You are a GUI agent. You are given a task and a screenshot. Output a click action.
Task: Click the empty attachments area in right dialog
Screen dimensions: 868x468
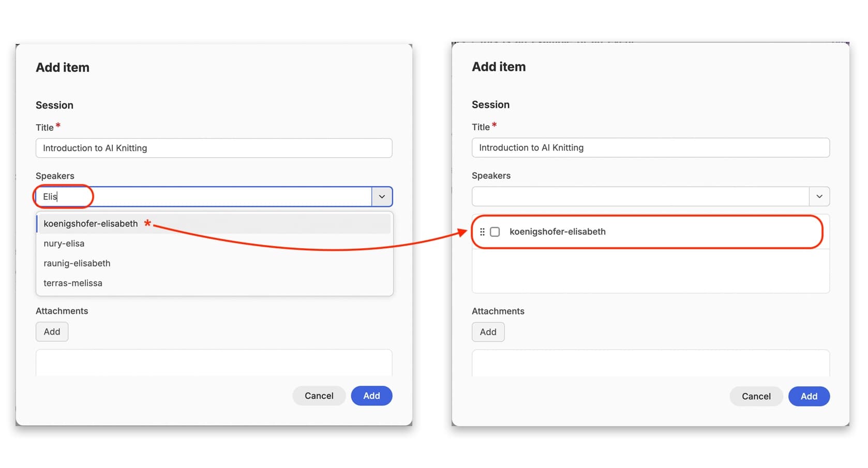650,363
